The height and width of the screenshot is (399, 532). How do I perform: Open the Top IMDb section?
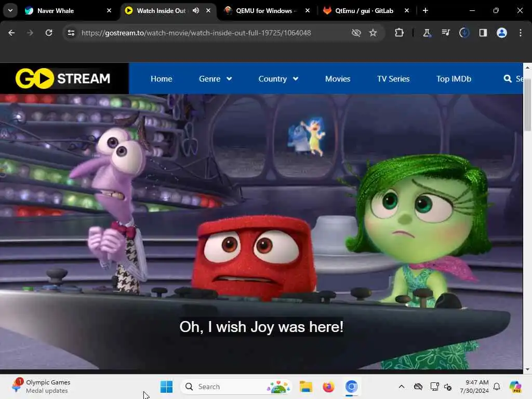tap(454, 79)
